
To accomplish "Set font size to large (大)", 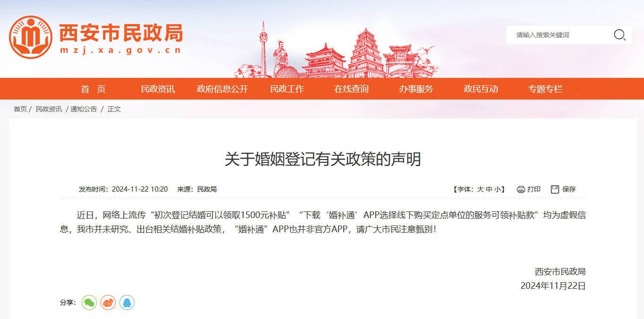I will click(480, 189).
